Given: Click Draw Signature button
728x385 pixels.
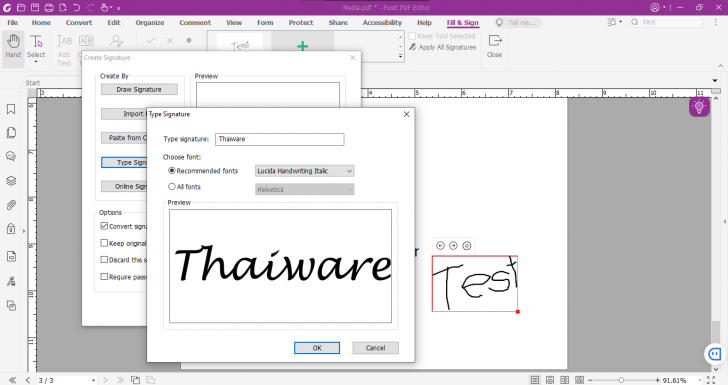Looking at the screenshot, I should [139, 89].
